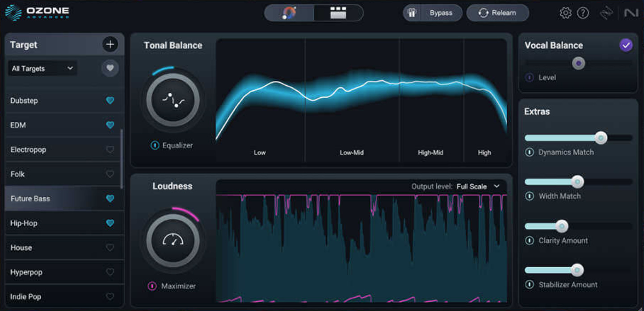Screen dimensions: 644x311
Task: Add a new target with plus button
Action: point(110,44)
